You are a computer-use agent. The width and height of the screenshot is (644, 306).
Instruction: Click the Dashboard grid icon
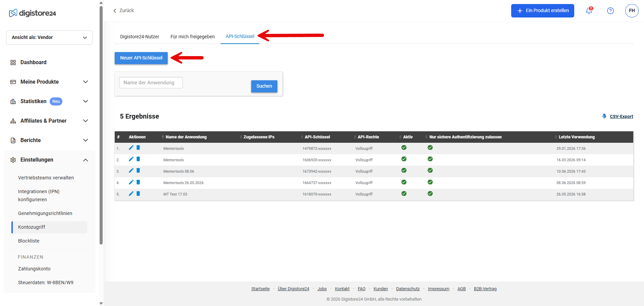[x=13, y=62]
